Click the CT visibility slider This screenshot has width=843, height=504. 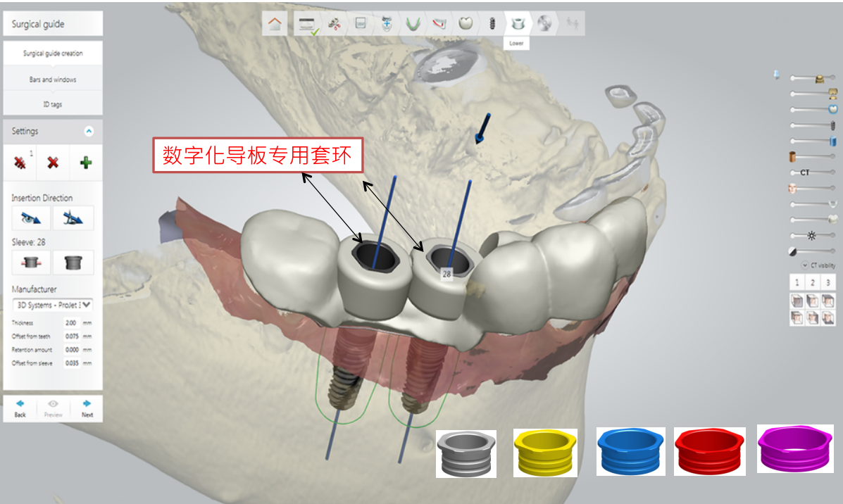pos(813,172)
